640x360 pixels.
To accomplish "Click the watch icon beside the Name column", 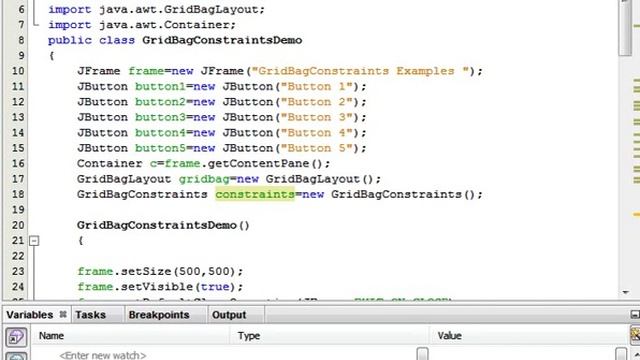I will pyautogui.click(x=16, y=337).
